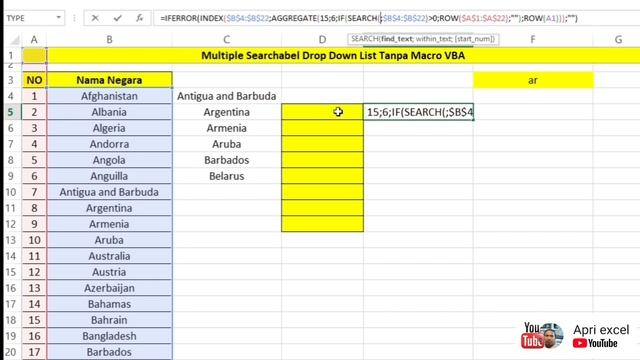Select Antigua and Barbuda in column B

(x=109, y=192)
